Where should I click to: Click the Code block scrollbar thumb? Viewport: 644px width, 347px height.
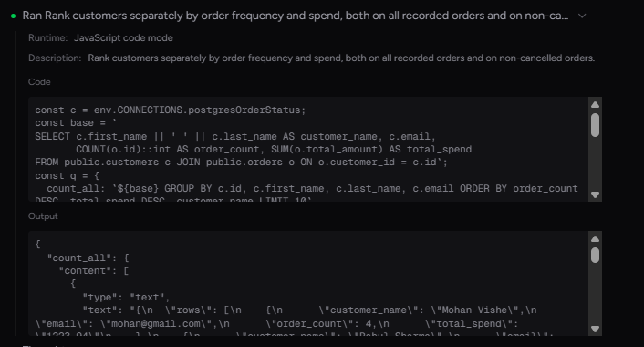pos(595,125)
